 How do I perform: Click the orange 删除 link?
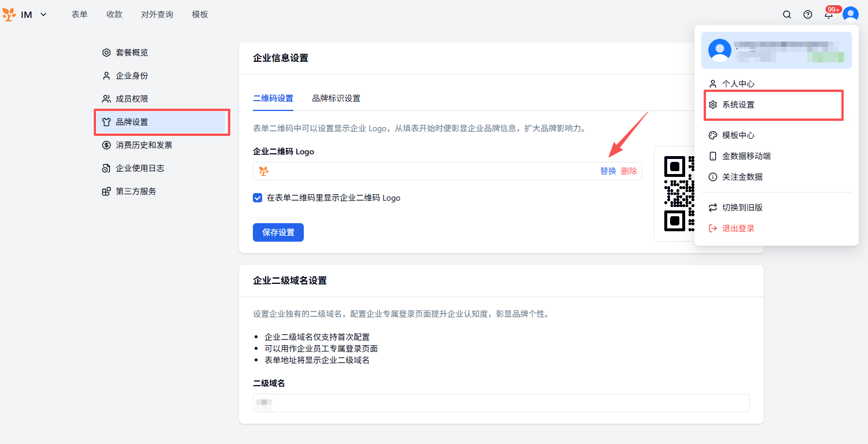click(x=629, y=171)
